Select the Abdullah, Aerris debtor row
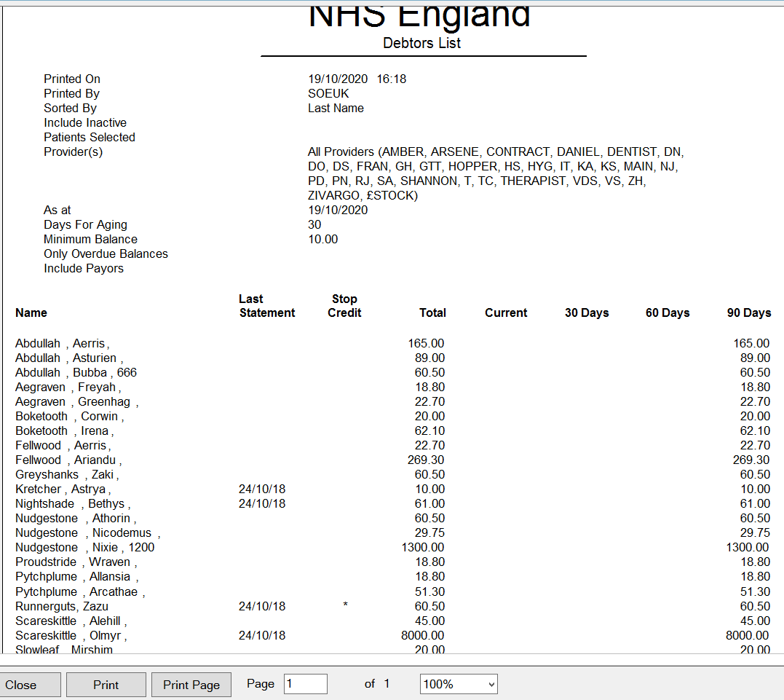The width and height of the screenshot is (784, 700). [62, 343]
